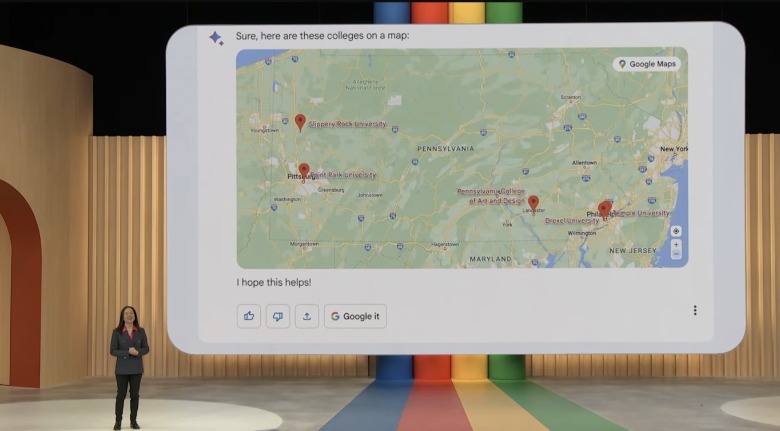Click the map zoom in plus button
The width and height of the screenshot is (780, 431).
click(x=676, y=244)
